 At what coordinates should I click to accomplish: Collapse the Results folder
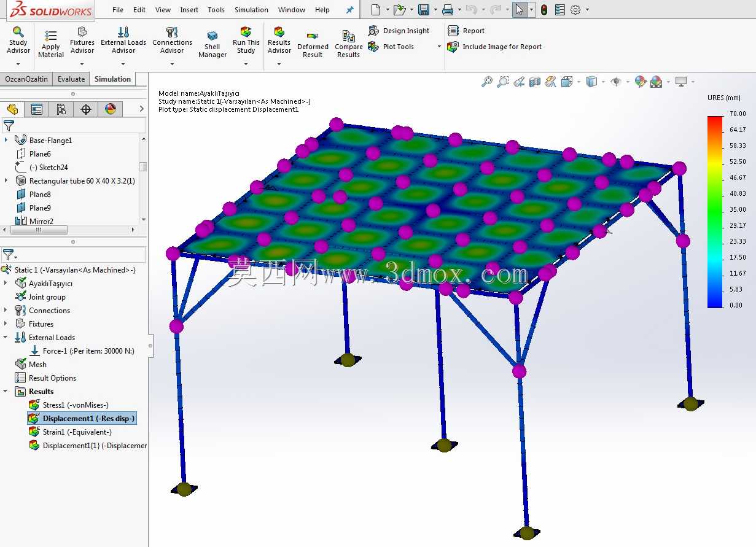coord(6,391)
